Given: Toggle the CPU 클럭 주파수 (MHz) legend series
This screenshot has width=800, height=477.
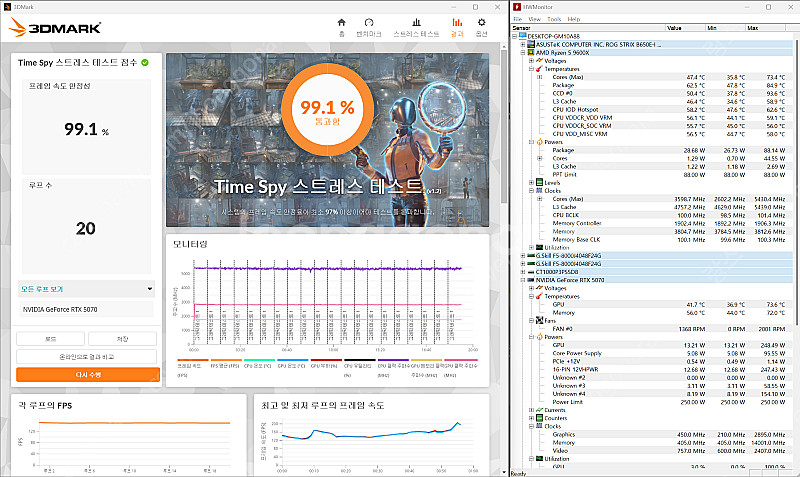Looking at the screenshot, I should click(392, 368).
